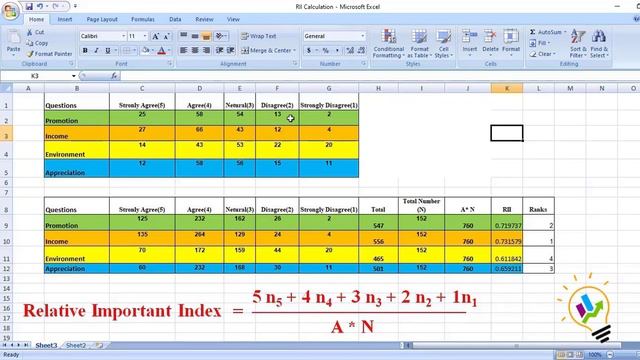The height and width of the screenshot is (360, 640).
Task: Open Format as Table
Action: tap(419, 43)
